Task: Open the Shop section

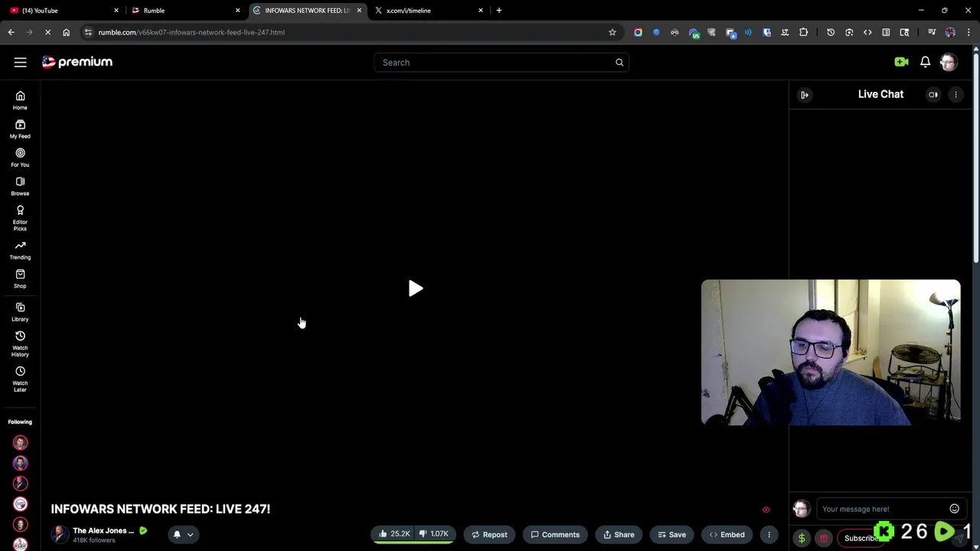Action: [x=20, y=279]
